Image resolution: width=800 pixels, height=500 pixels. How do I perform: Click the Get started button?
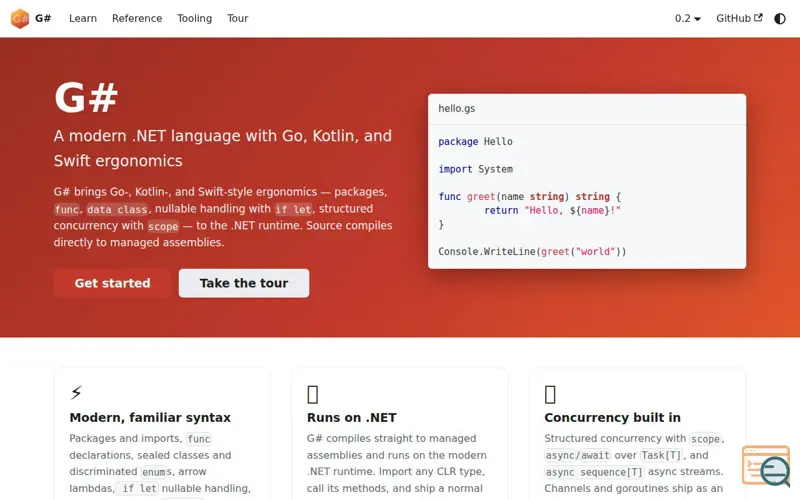[112, 283]
